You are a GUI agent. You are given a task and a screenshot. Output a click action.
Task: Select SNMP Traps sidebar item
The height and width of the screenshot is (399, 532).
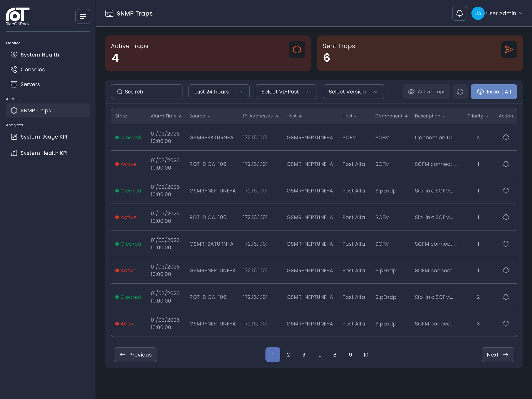point(48,110)
